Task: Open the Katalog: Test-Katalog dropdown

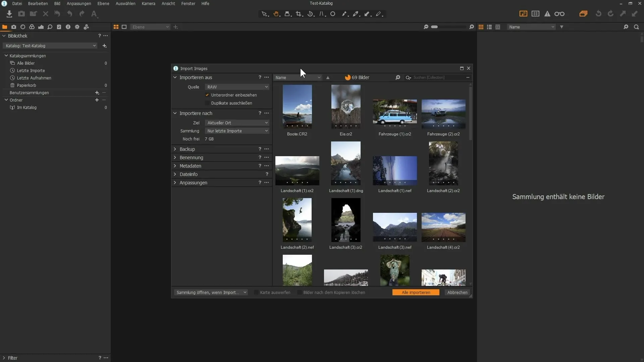Action: coord(50,46)
